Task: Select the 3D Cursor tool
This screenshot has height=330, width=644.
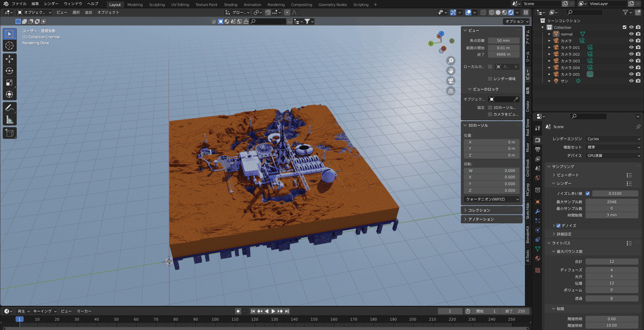Action: click(x=10, y=46)
